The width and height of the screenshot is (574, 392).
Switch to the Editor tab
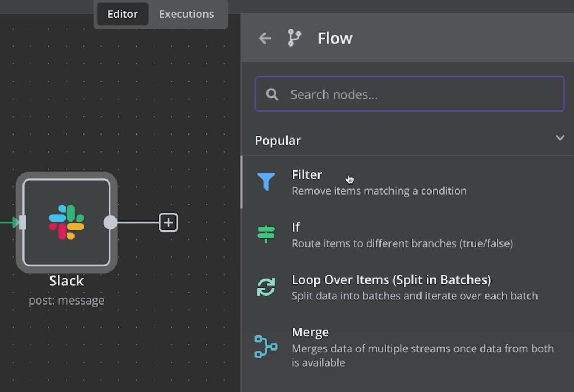point(122,14)
